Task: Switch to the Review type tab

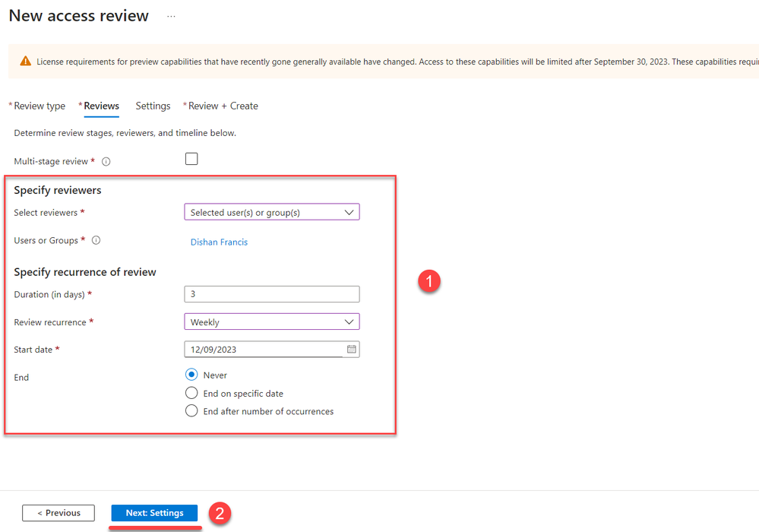Action: pos(40,106)
